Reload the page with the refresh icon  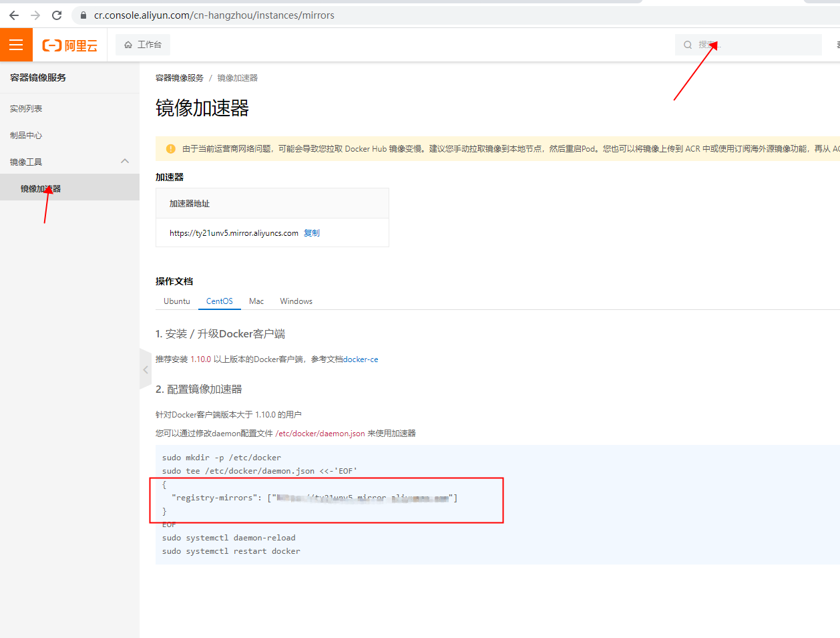pos(57,15)
